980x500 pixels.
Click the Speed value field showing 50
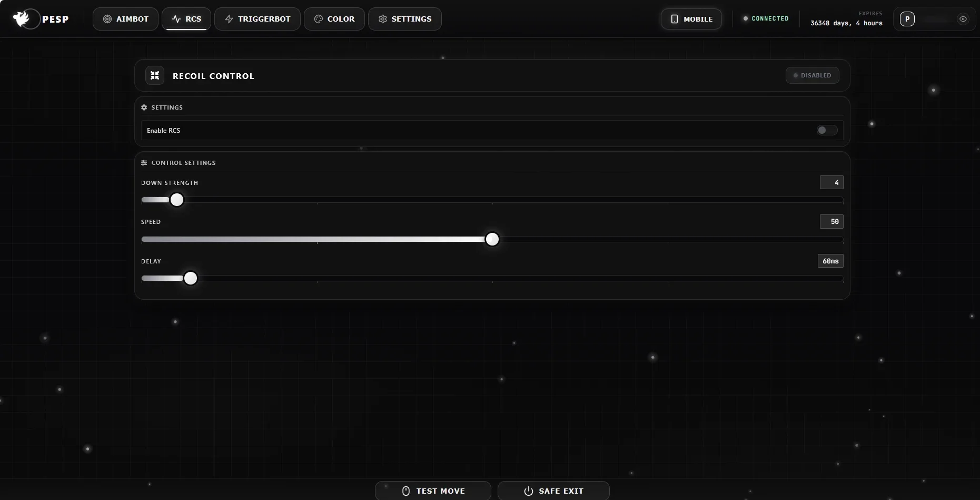point(831,222)
